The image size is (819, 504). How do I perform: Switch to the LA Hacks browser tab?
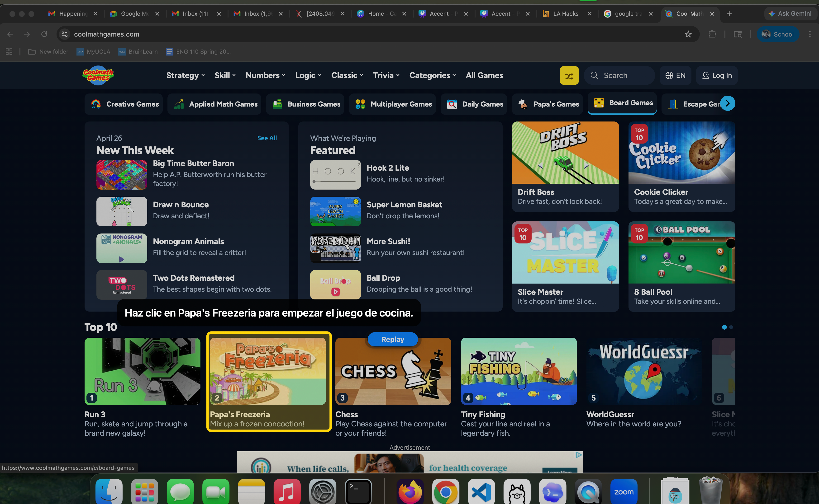[565, 14]
